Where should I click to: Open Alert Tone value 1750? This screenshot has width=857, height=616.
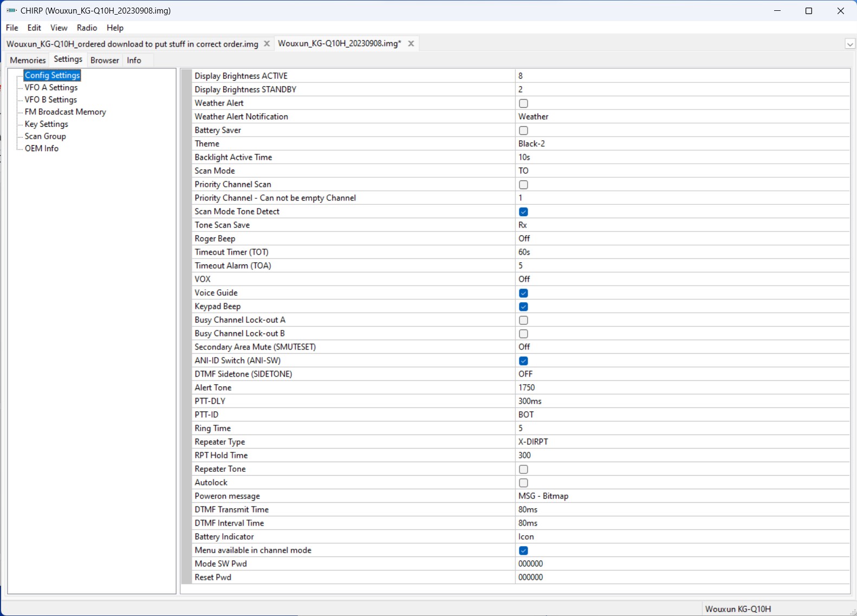(682, 387)
